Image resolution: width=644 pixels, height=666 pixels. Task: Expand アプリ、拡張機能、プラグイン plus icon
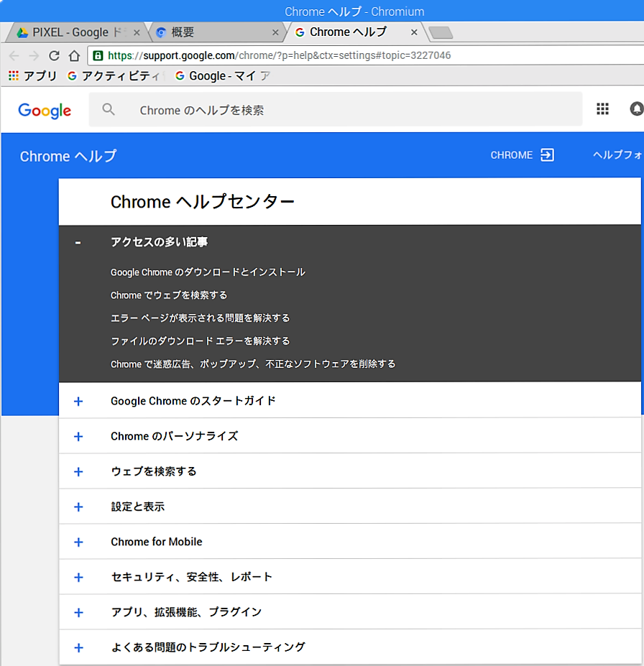point(78,613)
